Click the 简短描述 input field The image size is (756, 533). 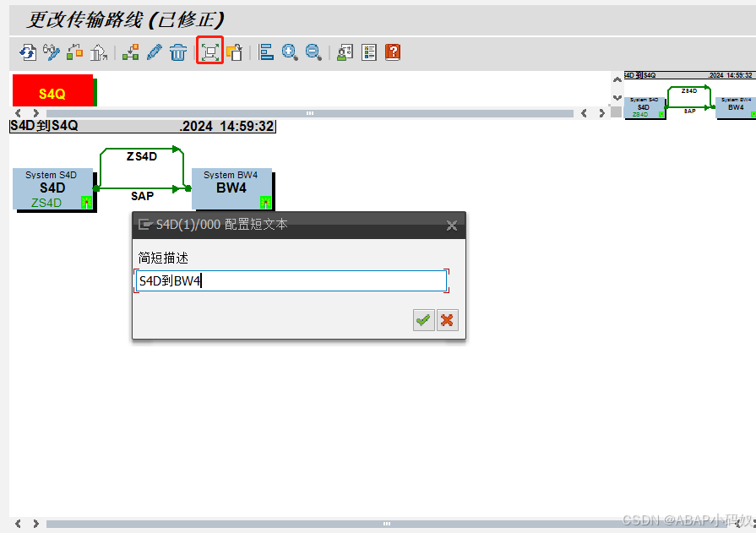click(x=291, y=280)
